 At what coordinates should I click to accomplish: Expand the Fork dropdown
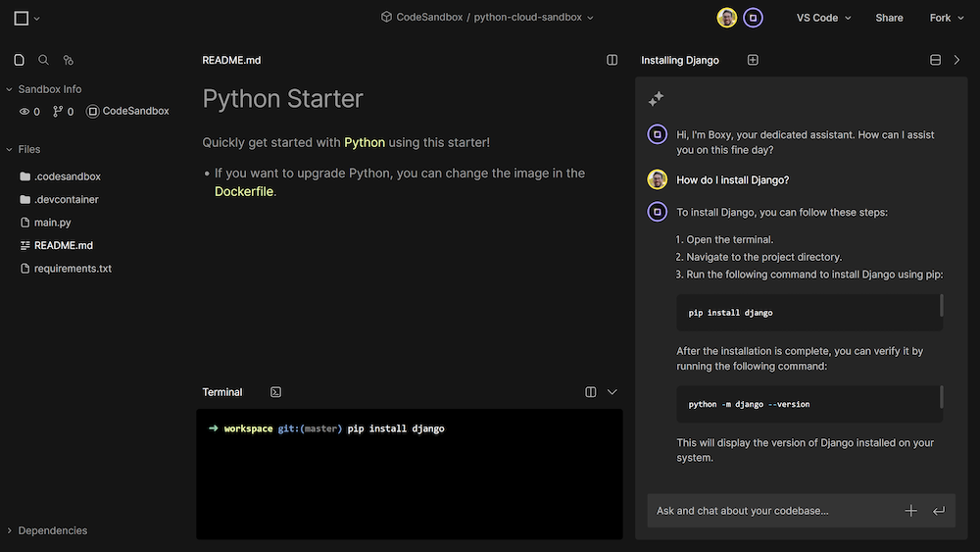946,18
